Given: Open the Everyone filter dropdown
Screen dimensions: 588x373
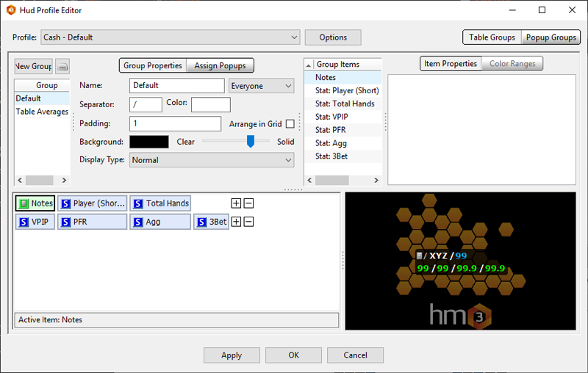Looking at the screenshot, I should [261, 86].
